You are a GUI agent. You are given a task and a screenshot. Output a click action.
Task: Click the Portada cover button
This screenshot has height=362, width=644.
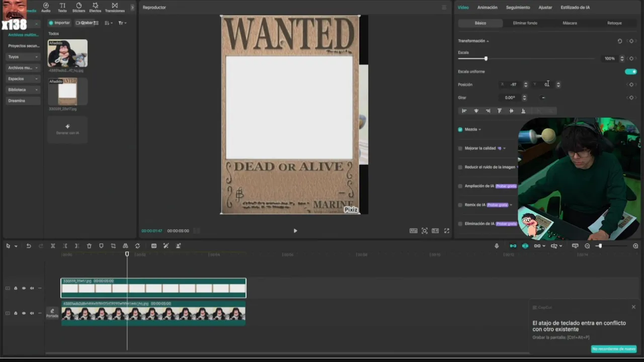52,313
